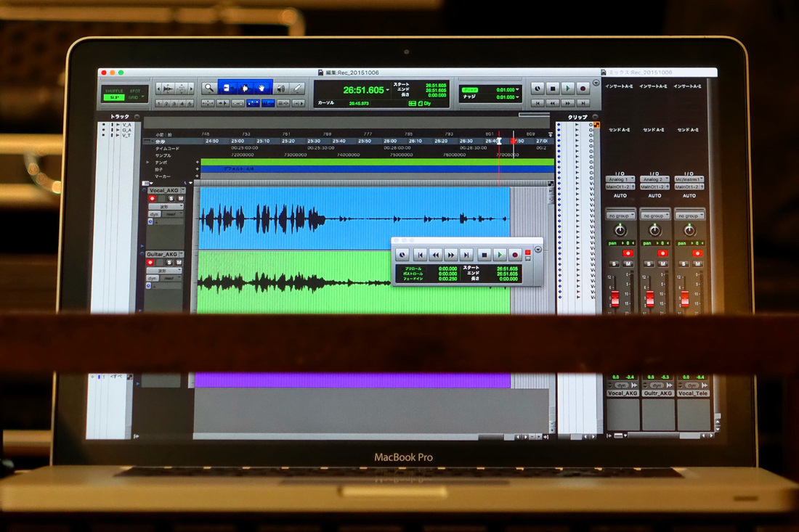Toggle Online button in floating transport window

pyautogui.click(x=402, y=255)
